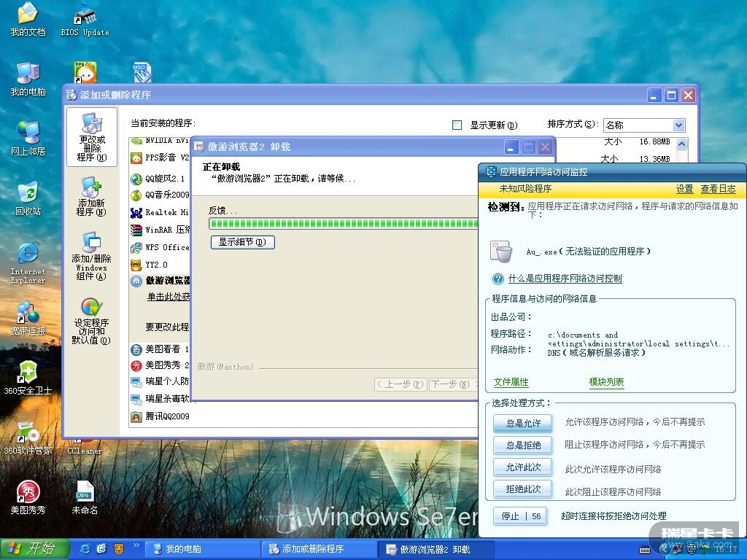Screen dimensions: 747x560
Task: Launch 360安全卫士 desktop icon
Action: click(x=28, y=378)
